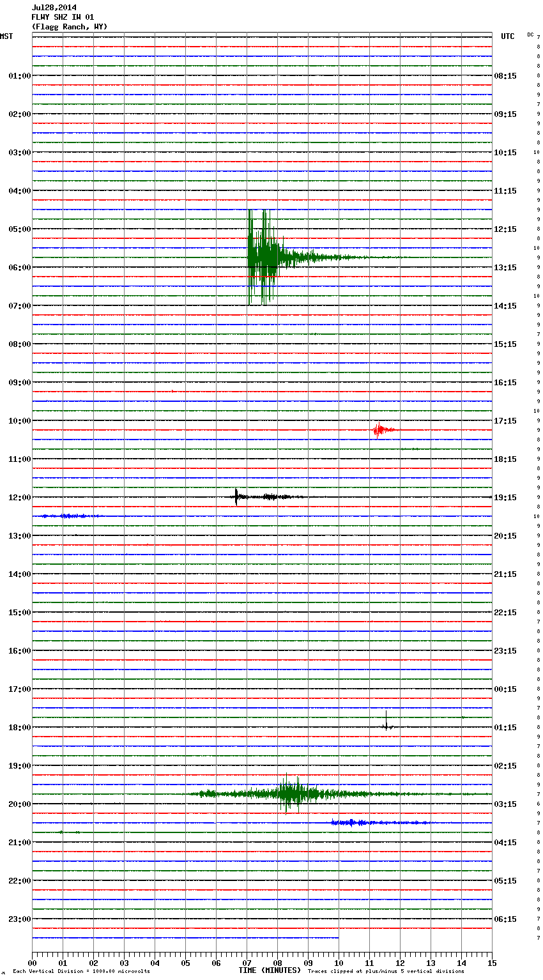
Task: Click the "23:15" UTC time label
Action: [x=505, y=651]
